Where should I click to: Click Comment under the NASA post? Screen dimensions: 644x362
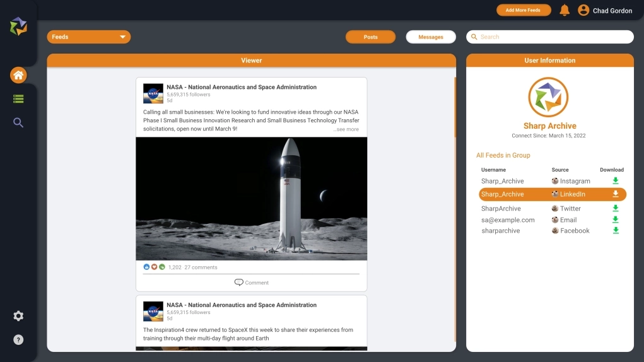251,283
